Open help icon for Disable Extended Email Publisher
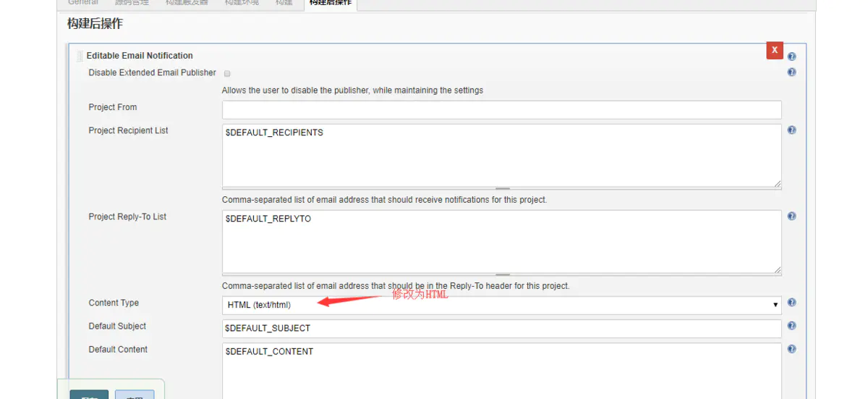This screenshot has height=399, width=868. click(x=792, y=72)
